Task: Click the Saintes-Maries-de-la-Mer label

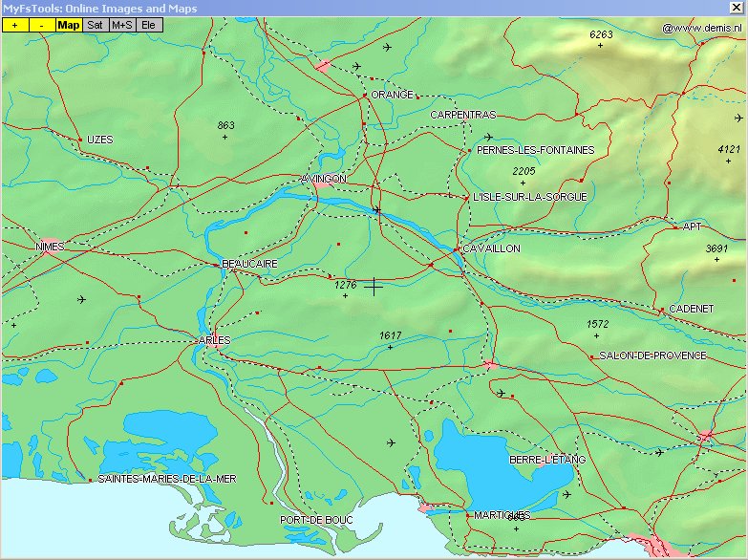Action: pyautogui.click(x=166, y=479)
